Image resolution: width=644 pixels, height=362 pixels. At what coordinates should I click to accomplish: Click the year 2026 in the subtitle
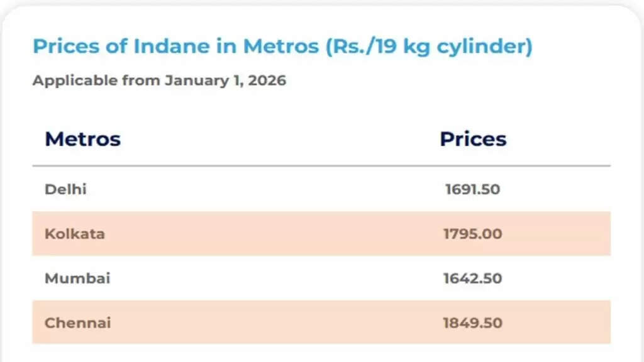tap(268, 80)
